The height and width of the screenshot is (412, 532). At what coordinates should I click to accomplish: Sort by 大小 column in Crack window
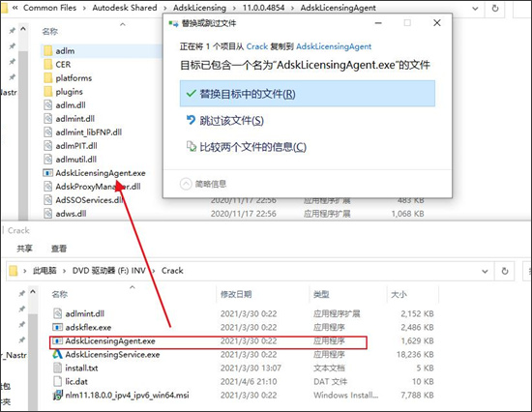pyautogui.click(x=399, y=294)
